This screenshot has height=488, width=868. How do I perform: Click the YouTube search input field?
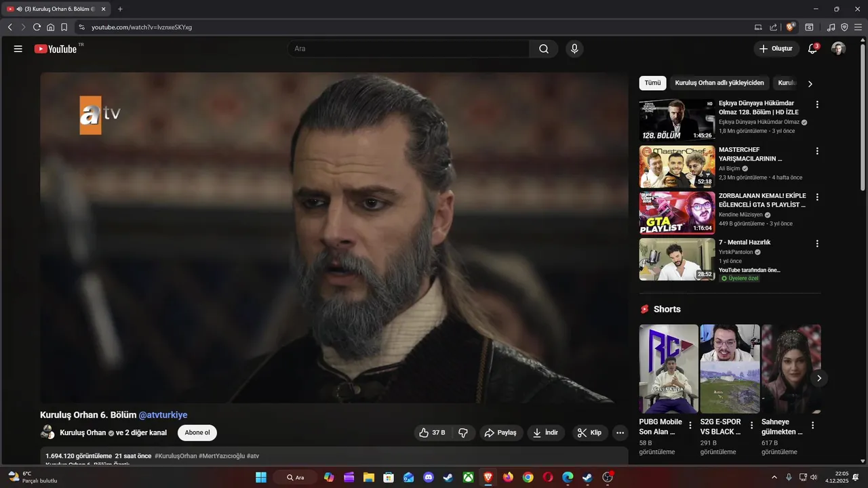[408, 49]
